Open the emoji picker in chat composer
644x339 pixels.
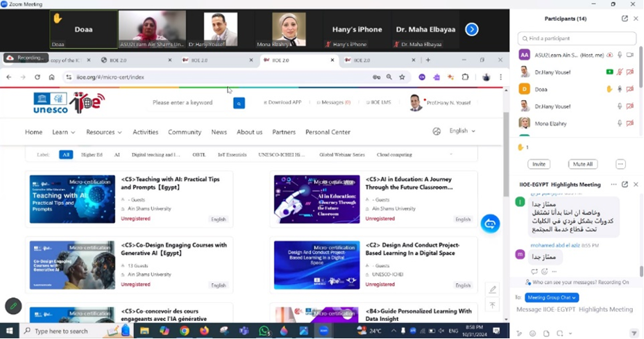click(x=532, y=333)
